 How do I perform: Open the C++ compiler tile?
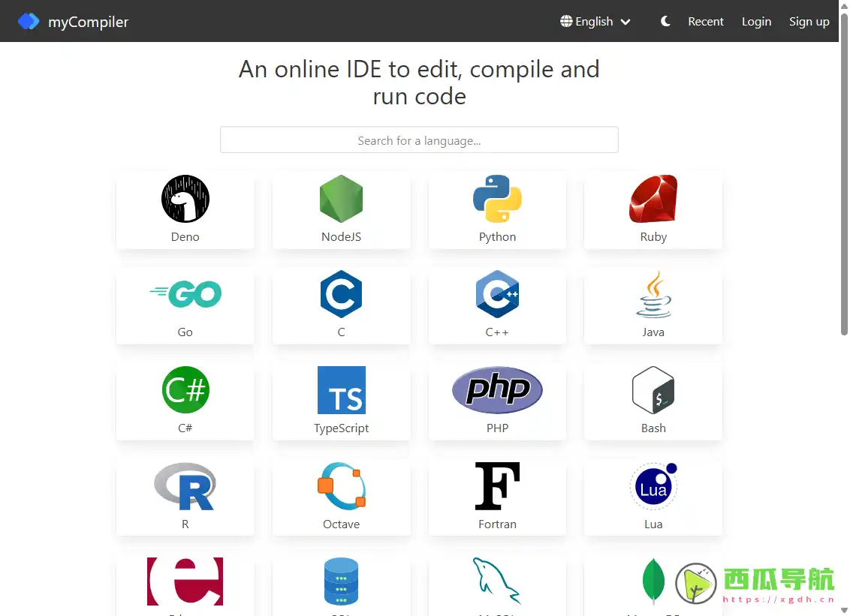(497, 305)
